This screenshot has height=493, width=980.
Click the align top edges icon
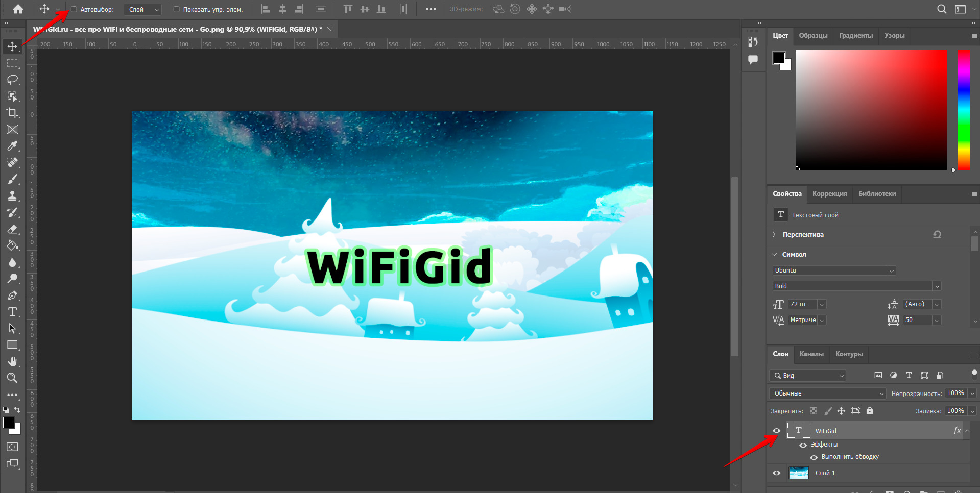click(348, 9)
